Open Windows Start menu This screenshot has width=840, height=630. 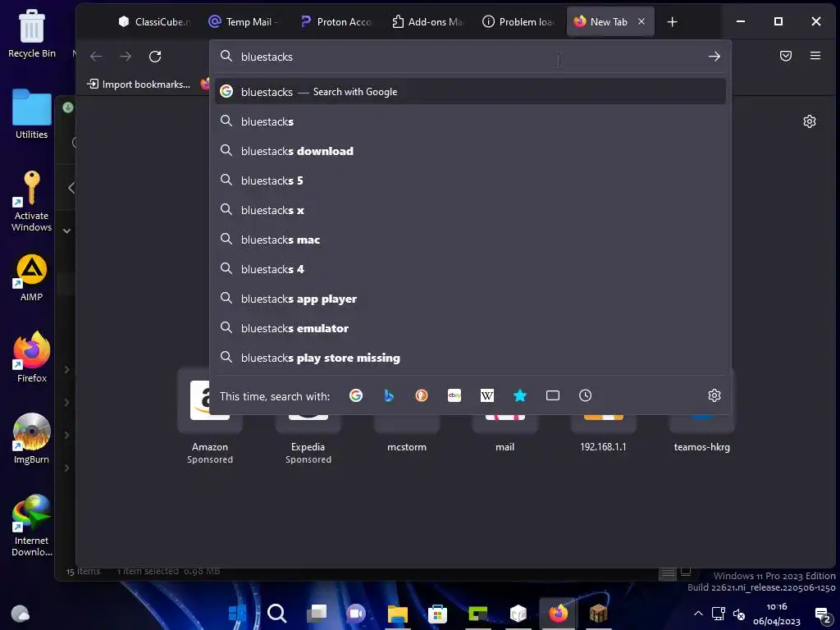237,613
